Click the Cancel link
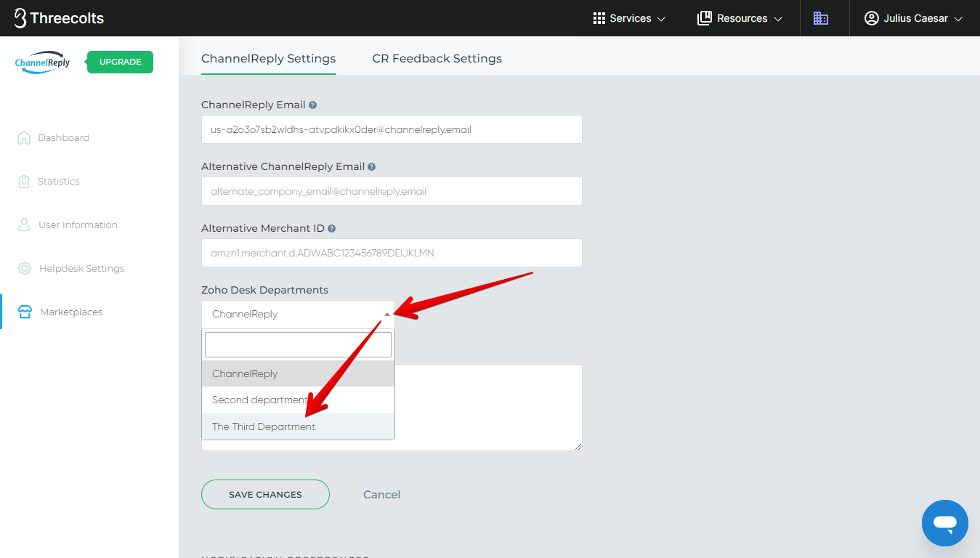Image resolution: width=980 pixels, height=558 pixels. (381, 494)
